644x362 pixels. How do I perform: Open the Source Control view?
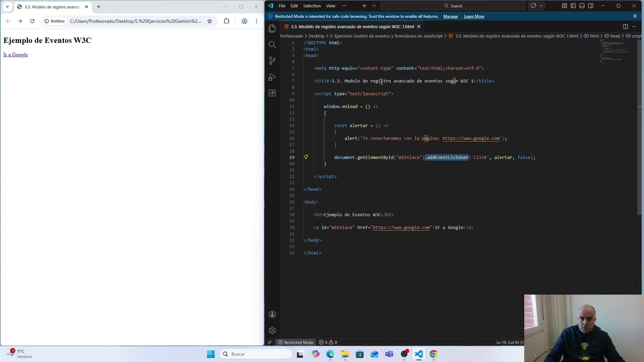point(272,61)
